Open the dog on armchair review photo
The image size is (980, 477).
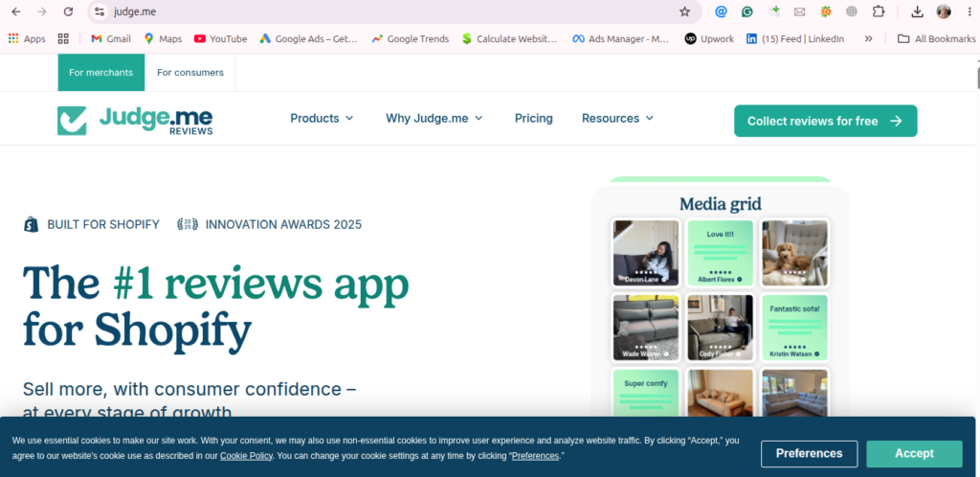[x=794, y=253]
